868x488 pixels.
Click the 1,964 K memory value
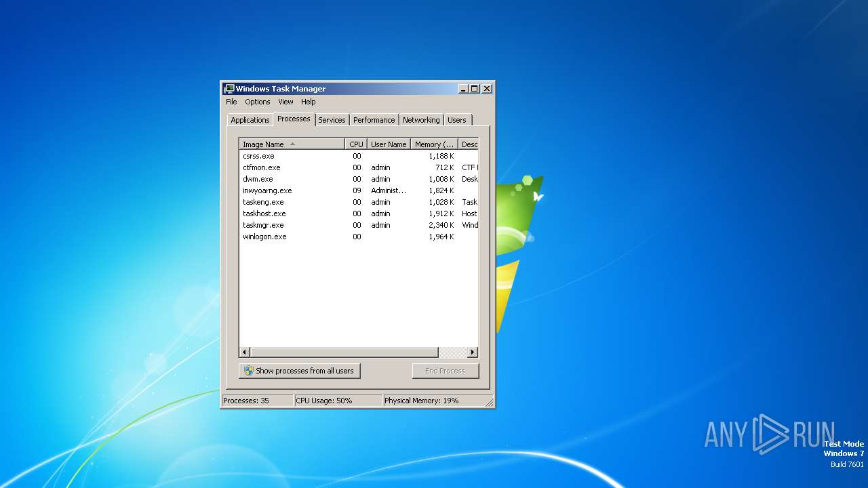coord(441,237)
